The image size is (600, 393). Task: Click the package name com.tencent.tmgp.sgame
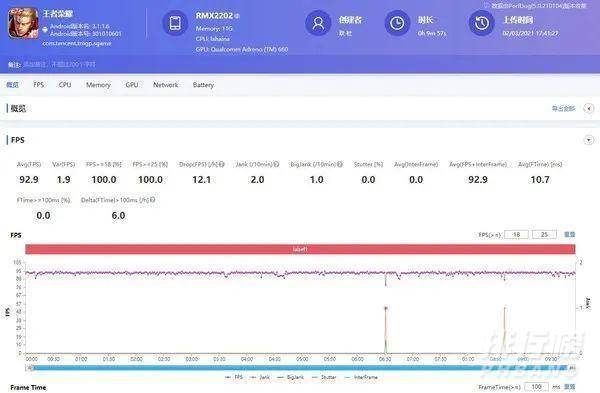(77, 43)
